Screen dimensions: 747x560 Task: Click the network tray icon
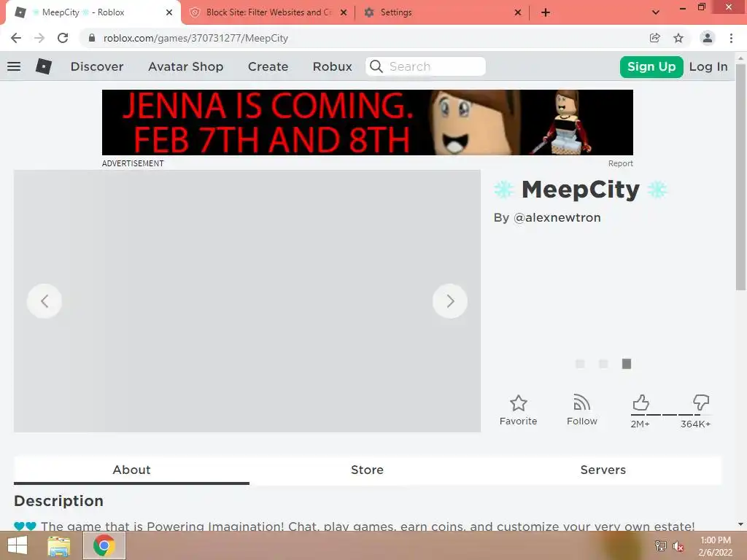(x=660, y=546)
